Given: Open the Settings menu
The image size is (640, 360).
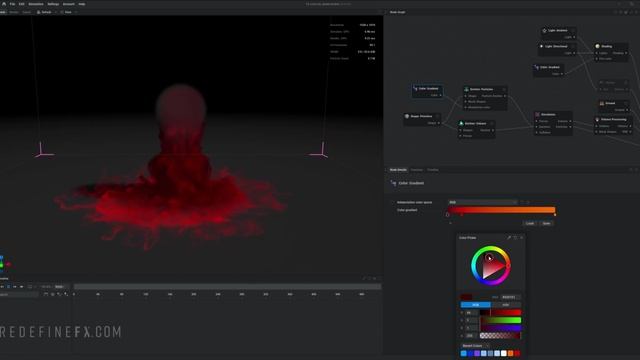Looking at the screenshot, I should (53, 4).
